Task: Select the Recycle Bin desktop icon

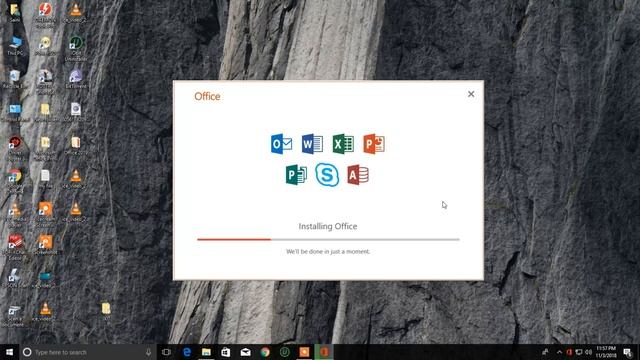Action: [15, 79]
